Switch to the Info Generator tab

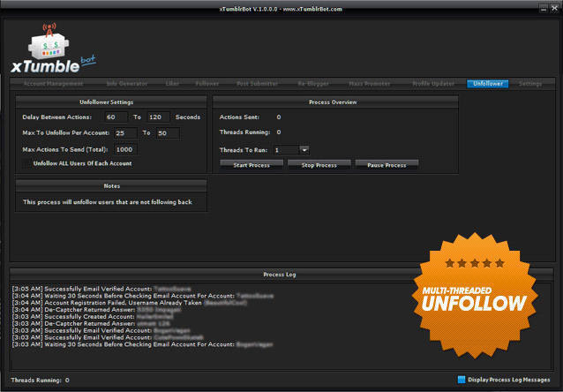(127, 84)
